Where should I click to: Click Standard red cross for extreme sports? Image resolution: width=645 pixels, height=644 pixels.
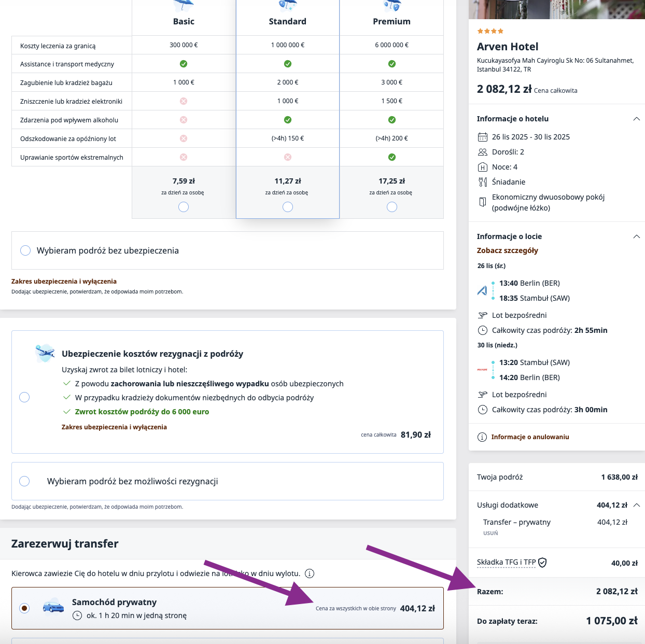[288, 157]
